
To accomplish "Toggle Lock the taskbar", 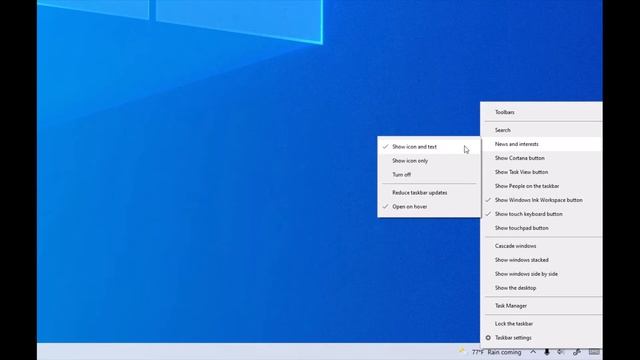I will pyautogui.click(x=542, y=324).
